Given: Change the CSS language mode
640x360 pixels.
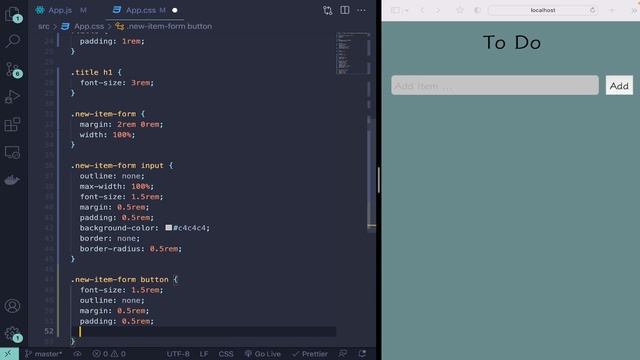Looking at the screenshot, I should click(226, 354).
